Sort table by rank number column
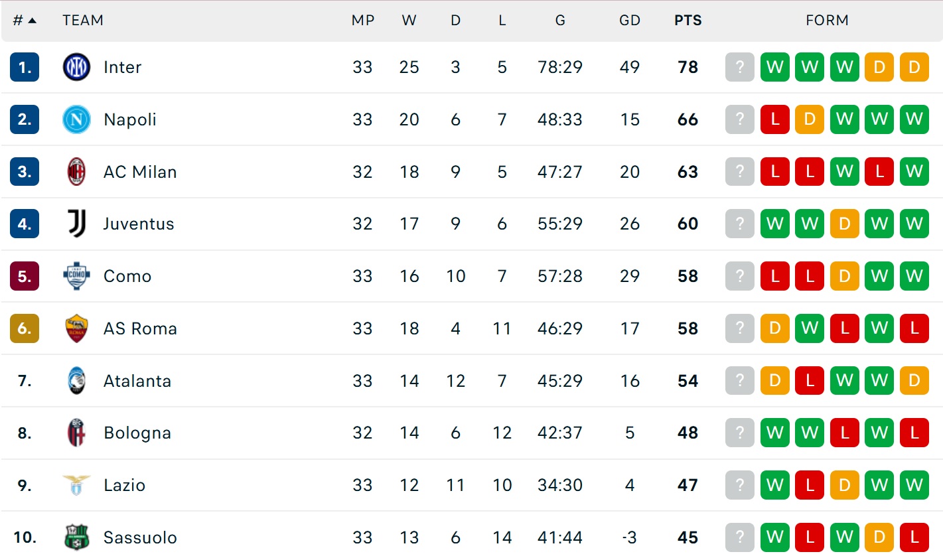 [x=24, y=21]
